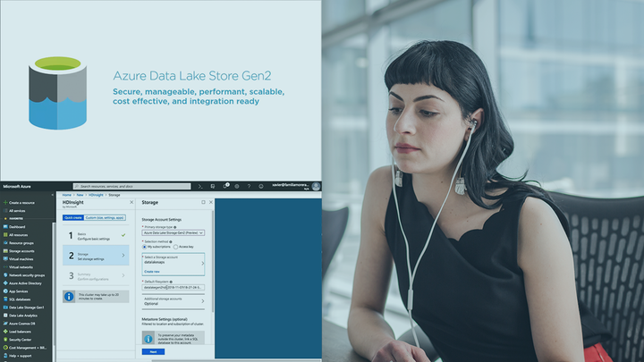The height and width of the screenshot is (362, 644).
Task: Open the Dashboard sidebar item
Action: tap(14, 227)
